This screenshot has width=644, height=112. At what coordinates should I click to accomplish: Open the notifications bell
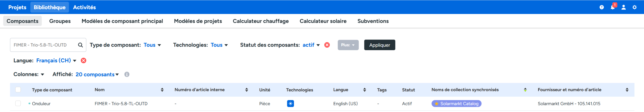click(613, 7)
